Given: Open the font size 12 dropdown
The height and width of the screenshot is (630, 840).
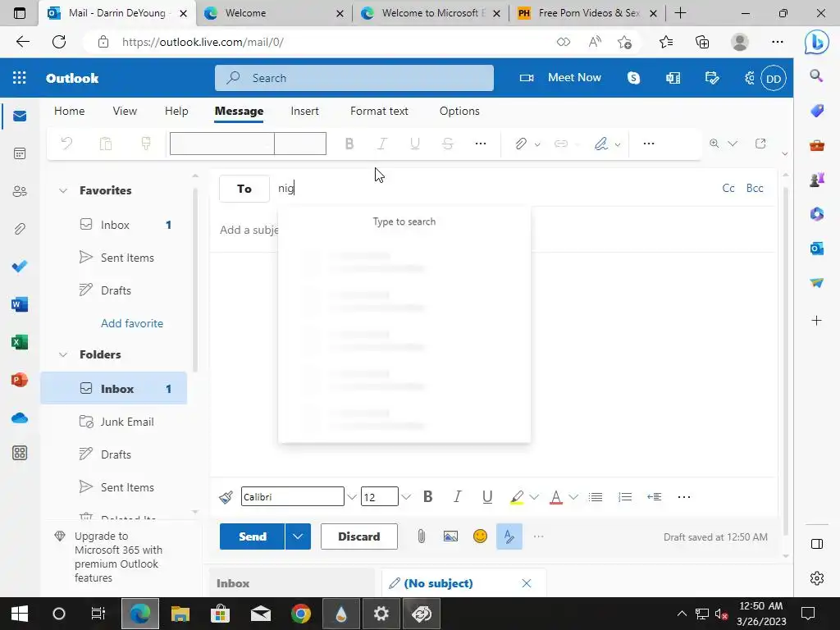Looking at the screenshot, I should tap(406, 497).
